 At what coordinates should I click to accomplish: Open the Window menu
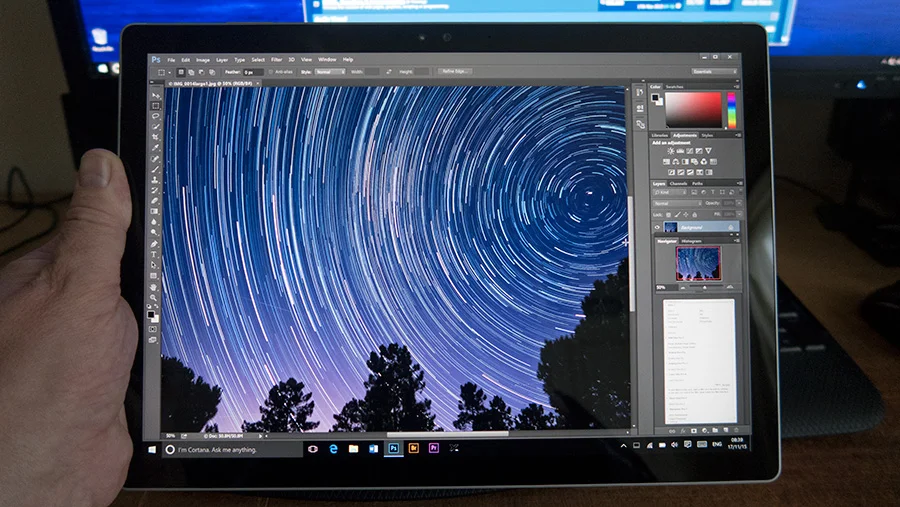327,59
